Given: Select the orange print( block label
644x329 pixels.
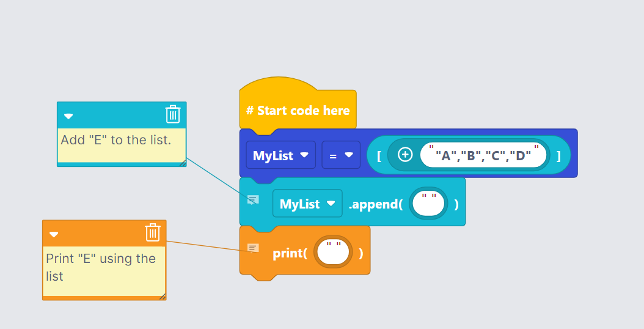Looking at the screenshot, I should pos(290,253).
